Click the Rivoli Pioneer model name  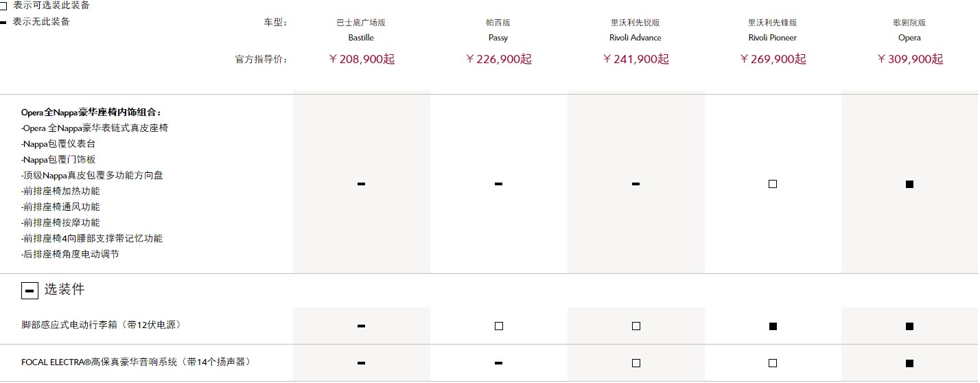tap(773, 38)
